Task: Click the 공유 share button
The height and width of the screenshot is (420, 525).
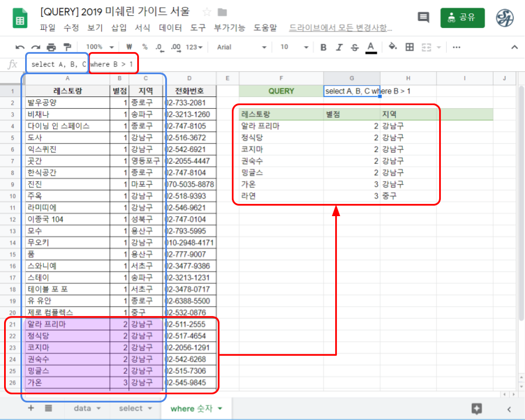Action: 462,18
